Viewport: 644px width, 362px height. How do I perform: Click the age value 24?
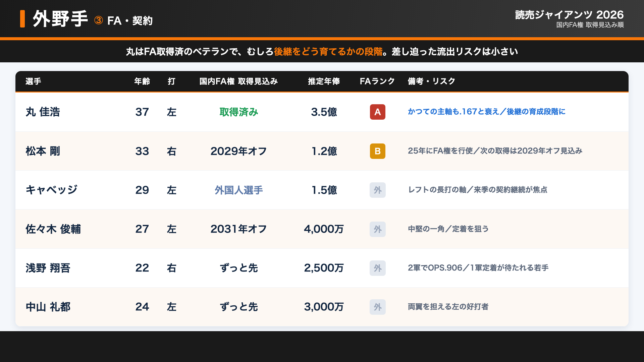[x=142, y=307]
